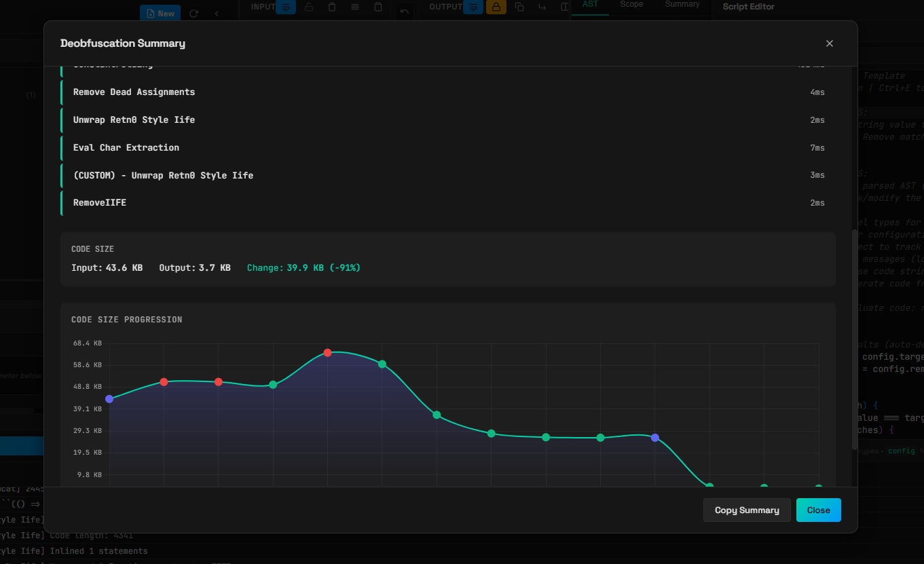The image size is (924, 564).
Task: Click the red peak data point on chart
Action: click(327, 353)
